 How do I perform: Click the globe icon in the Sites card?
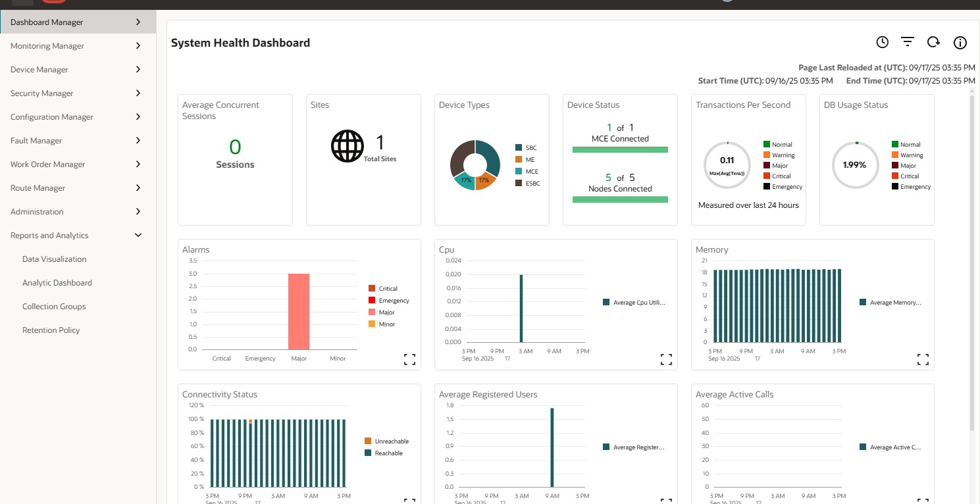pos(348,146)
